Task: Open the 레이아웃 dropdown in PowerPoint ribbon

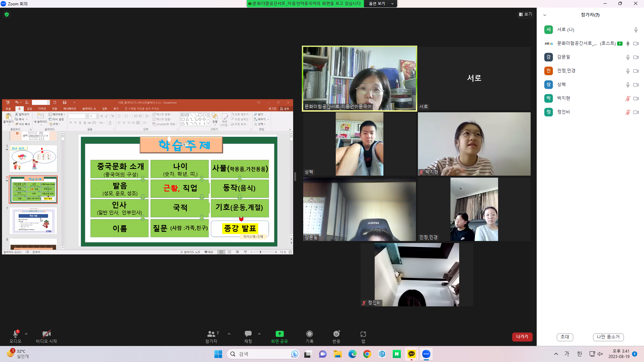Action: coord(57,115)
